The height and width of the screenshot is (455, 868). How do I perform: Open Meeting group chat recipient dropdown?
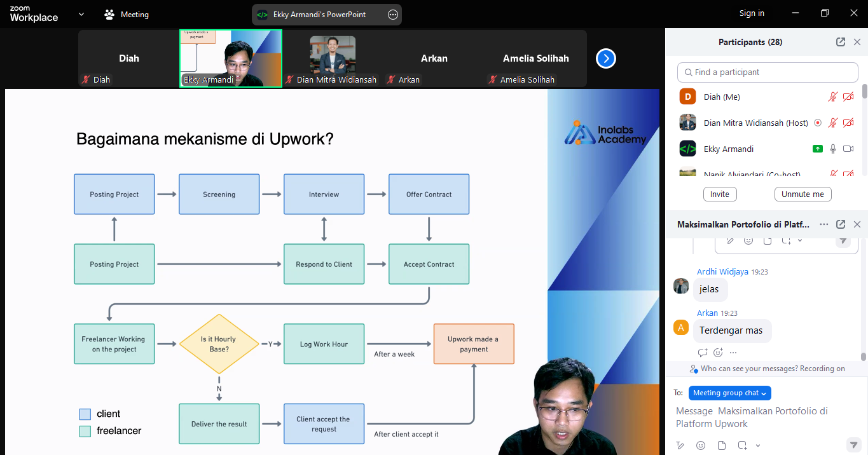pos(729,393)
